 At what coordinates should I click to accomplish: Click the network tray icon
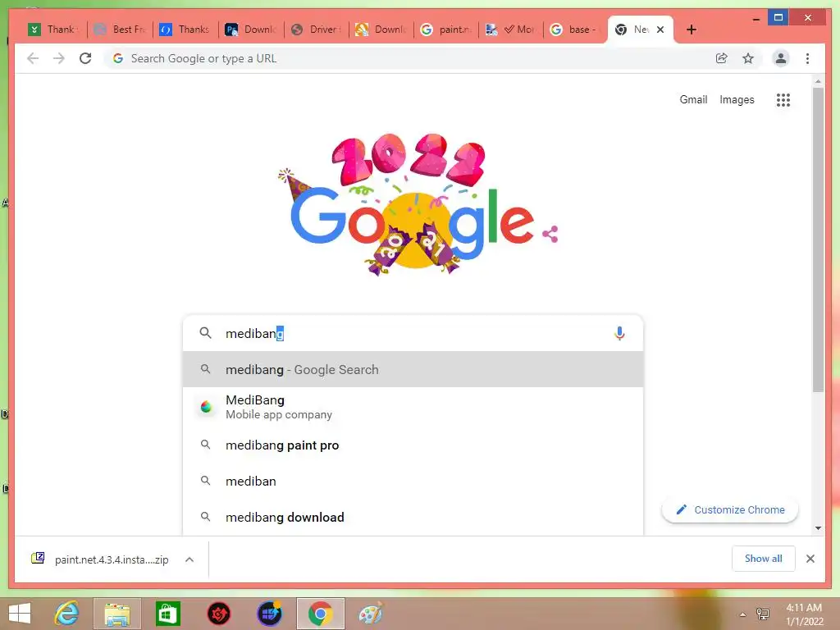click(x=762, y=614)
